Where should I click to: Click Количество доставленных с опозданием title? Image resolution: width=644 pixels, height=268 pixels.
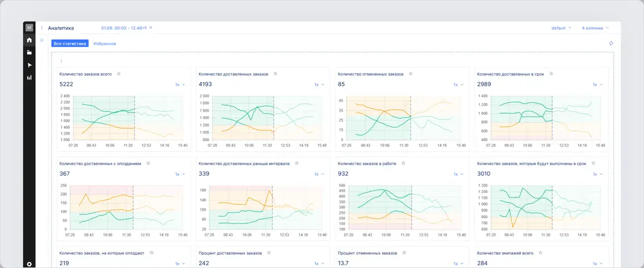(100, 163)
